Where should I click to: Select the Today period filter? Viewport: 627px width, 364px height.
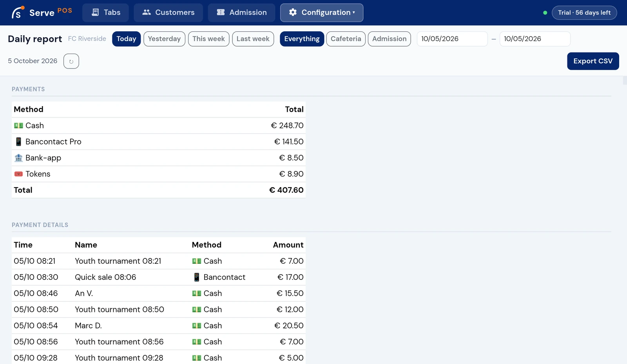tap(126, 39)
